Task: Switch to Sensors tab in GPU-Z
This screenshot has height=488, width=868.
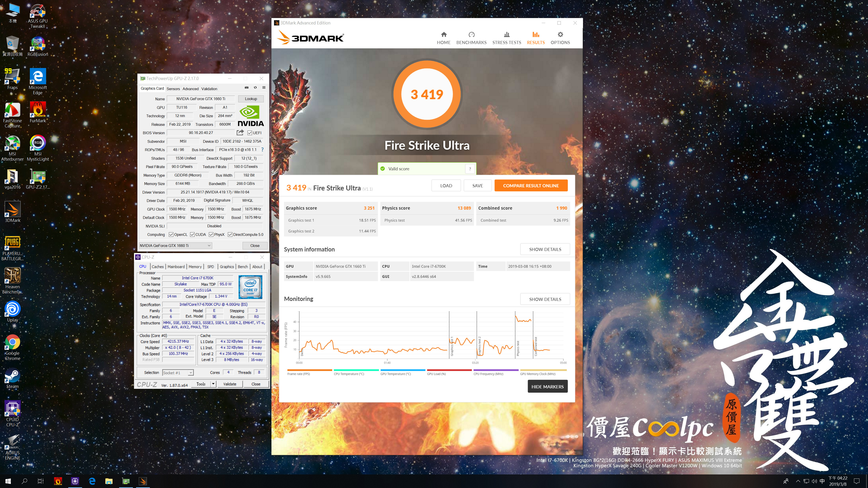Action: click(173, 89)
